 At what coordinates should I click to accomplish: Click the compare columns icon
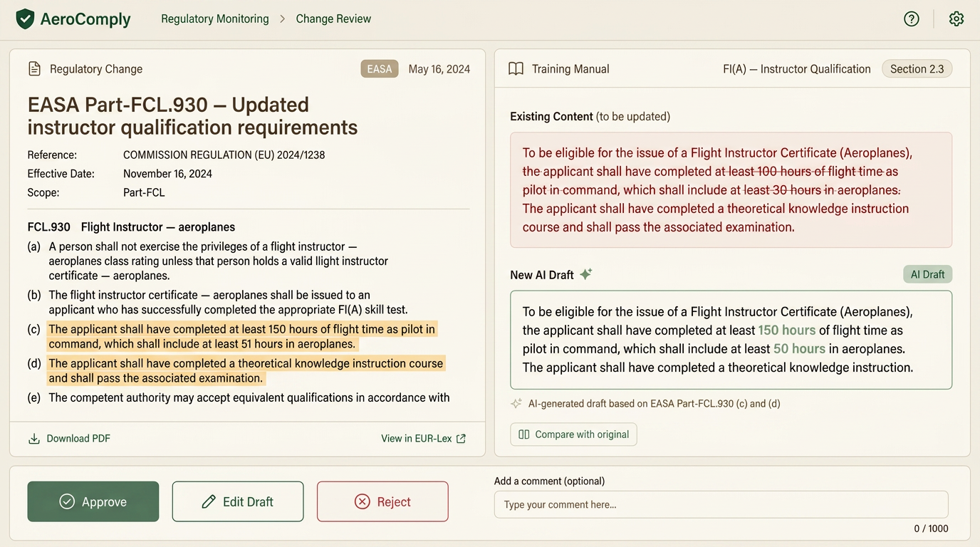pos(524,434)
